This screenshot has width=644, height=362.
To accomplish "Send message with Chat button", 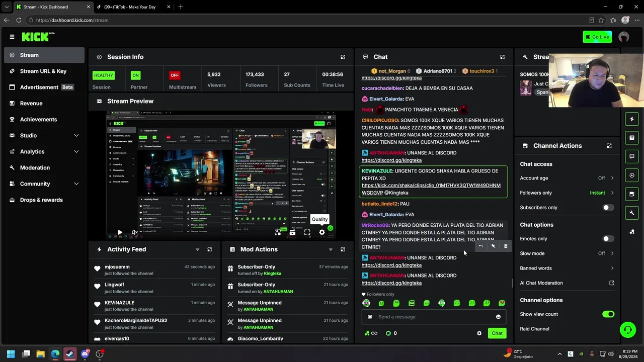I will point(497,333).
